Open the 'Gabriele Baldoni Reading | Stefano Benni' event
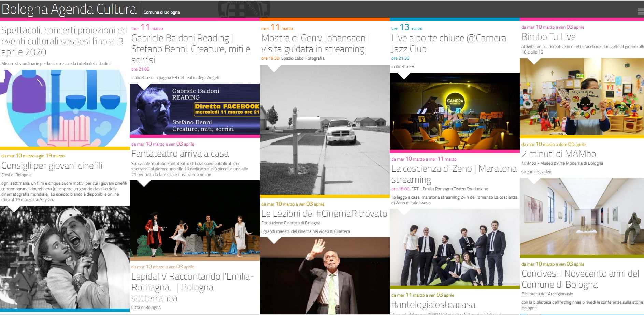Image resolution: width=644 pixels, height=315 pixels. pos(191,49)
